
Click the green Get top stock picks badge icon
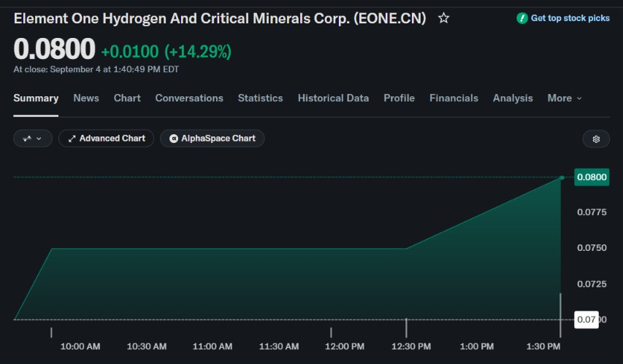coord(521,18)
